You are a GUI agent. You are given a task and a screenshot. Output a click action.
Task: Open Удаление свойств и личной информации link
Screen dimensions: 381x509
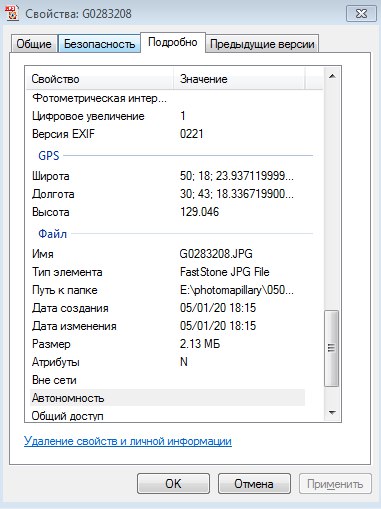pos(128,441)
